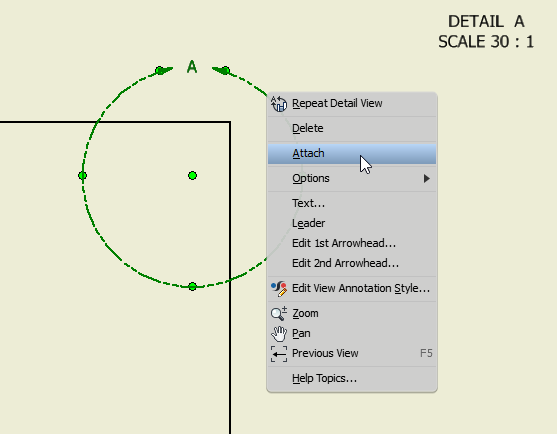Click the bottom grip of detail circle
The height and width of the screenshot is (434, 557).
tap(193, 287)
